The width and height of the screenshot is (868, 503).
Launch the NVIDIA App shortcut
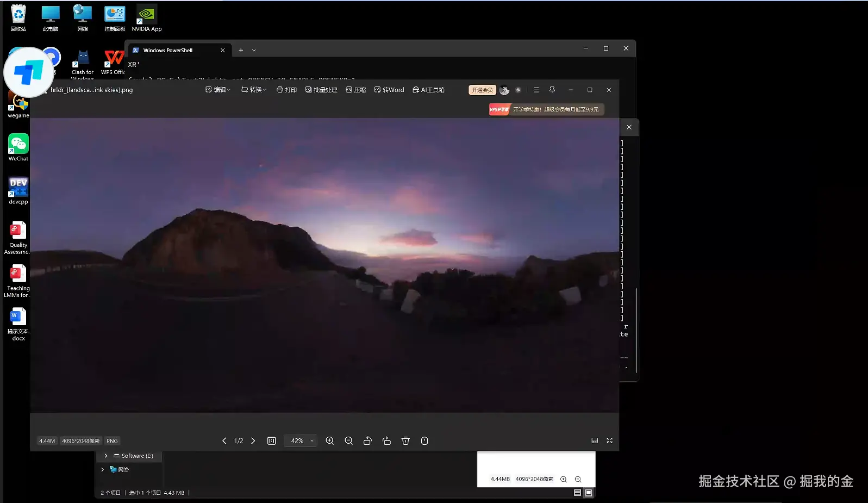(x=147, y=18)
